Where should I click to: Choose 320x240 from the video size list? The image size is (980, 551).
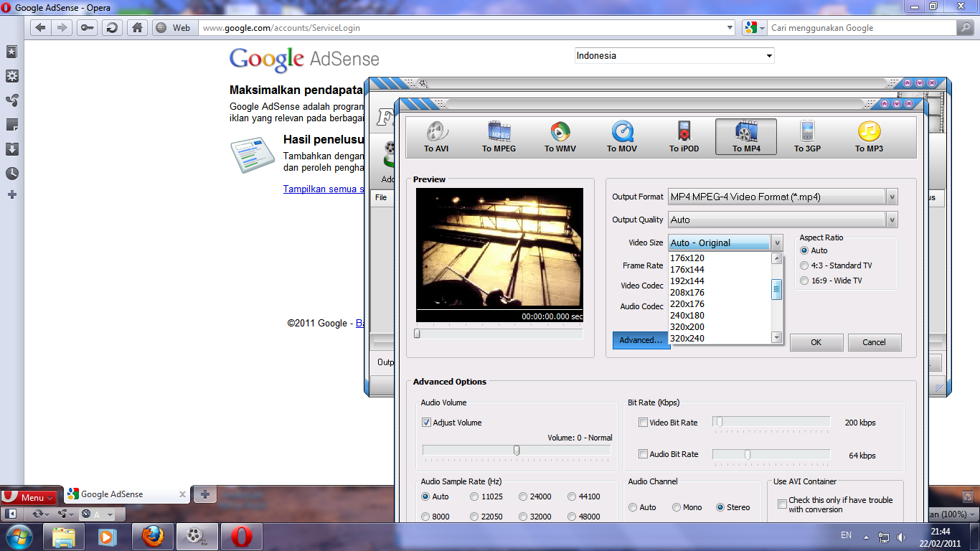point(720,339)
